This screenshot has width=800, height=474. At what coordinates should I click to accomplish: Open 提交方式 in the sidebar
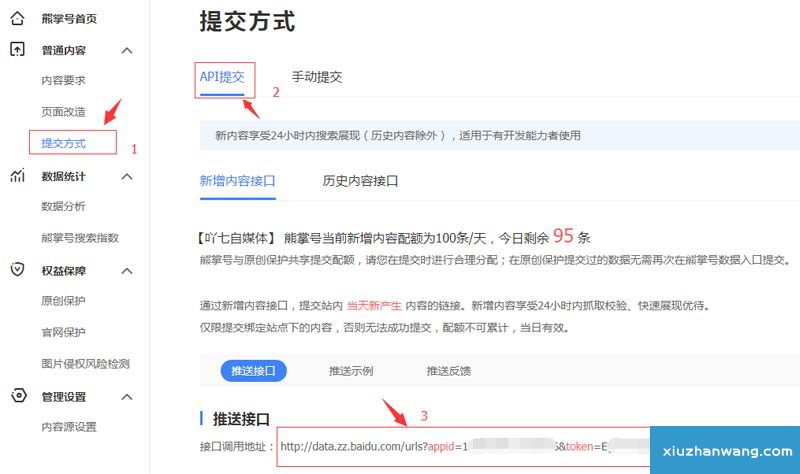click(63, 144)
